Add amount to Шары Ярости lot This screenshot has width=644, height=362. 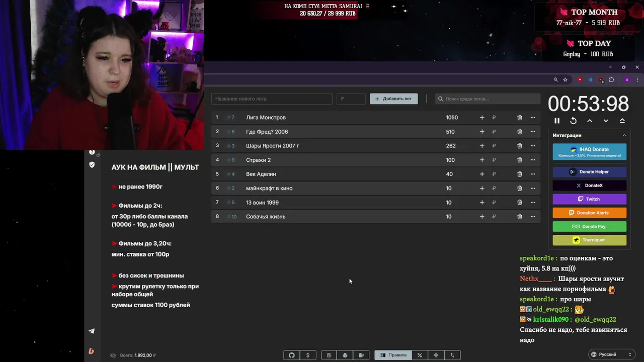[x=482, y=146]
